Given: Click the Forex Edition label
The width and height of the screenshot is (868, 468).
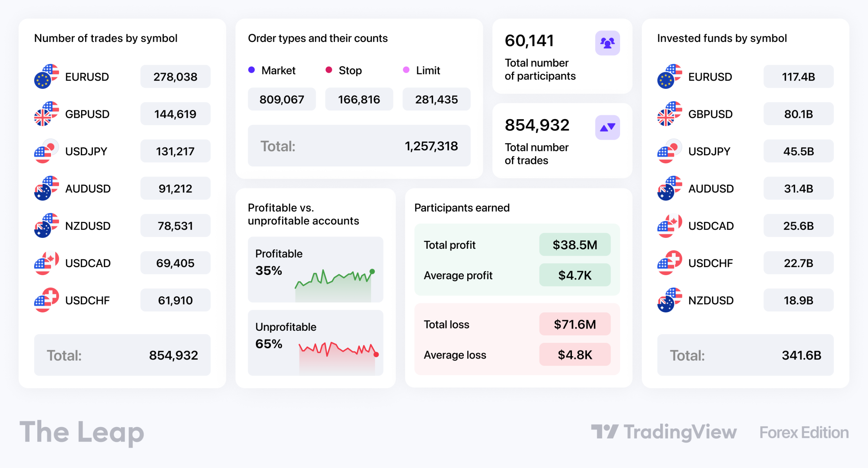Looking at the screenshot, I should pos(804,432).
